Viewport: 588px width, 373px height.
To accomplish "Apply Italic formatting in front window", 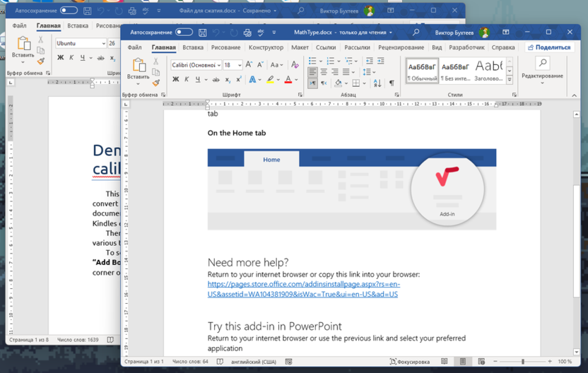I will coord(187,80).
